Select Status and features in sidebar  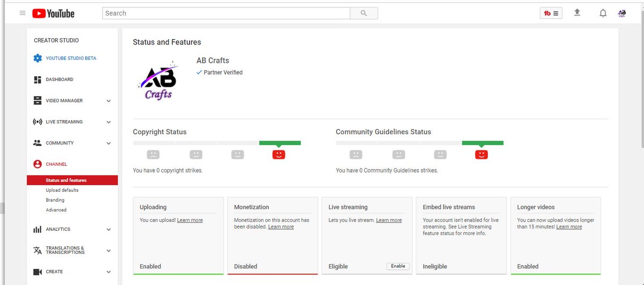(x=72, y=180)
